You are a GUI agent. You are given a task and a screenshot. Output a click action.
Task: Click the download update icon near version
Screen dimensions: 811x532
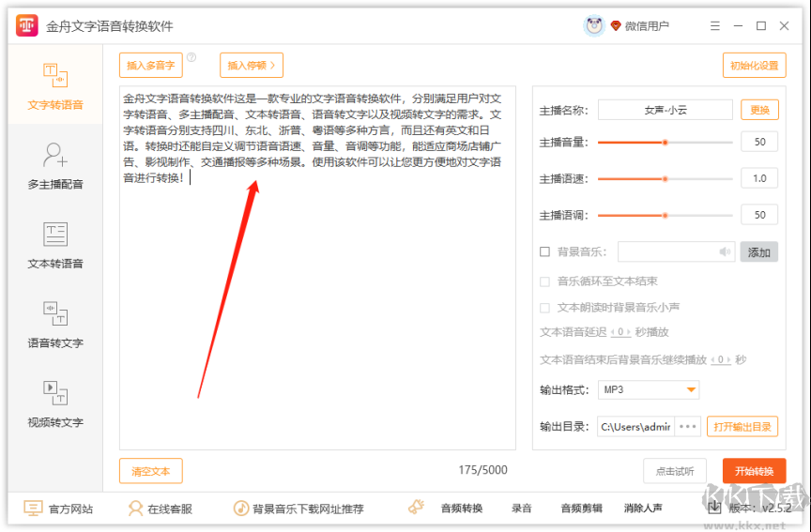pyautogui.click(x=714, y=507)
